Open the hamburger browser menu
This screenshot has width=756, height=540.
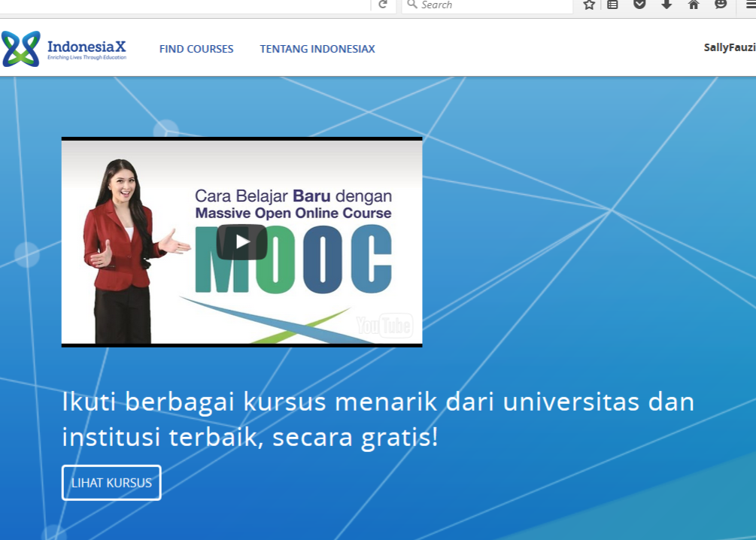(x=751, y=5)
